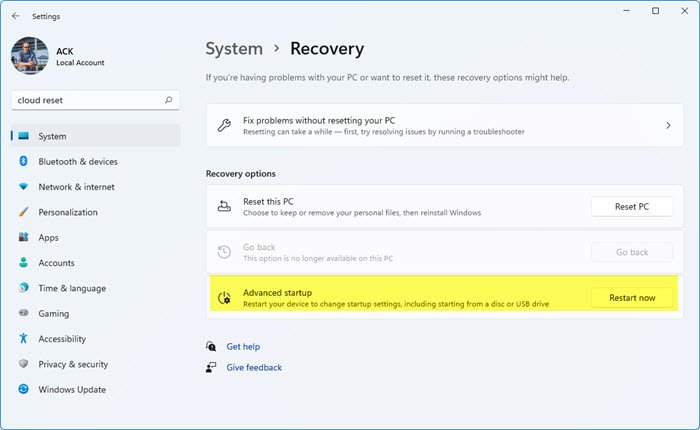
Task: Open Fix problems without resetting your PC
Action: tap(445, 125)
